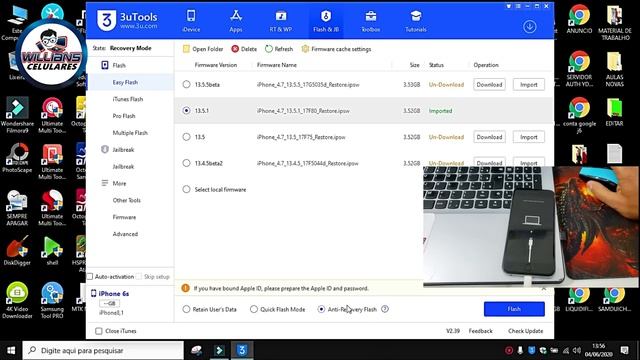Collapse the Apple ID notice bar
The width and height of the screenshot is (640, 360).
543,289
